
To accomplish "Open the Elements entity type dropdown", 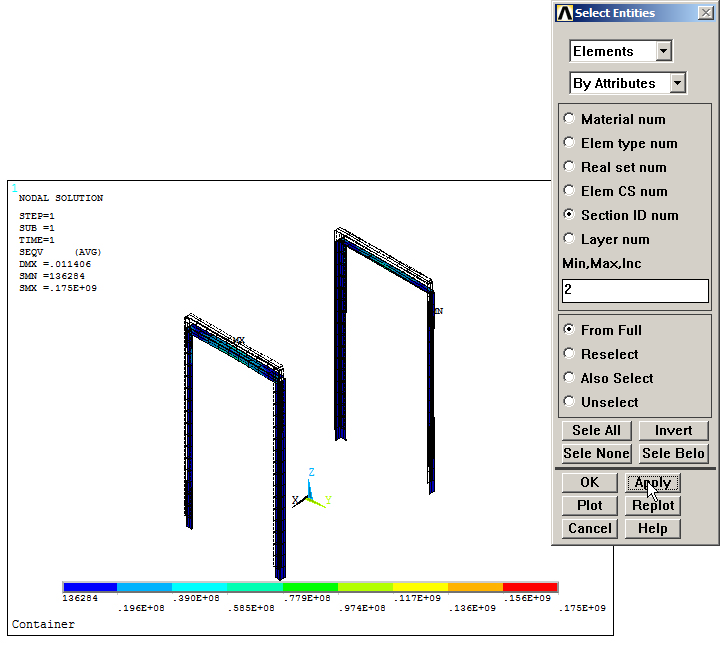I will click(663, 51).
